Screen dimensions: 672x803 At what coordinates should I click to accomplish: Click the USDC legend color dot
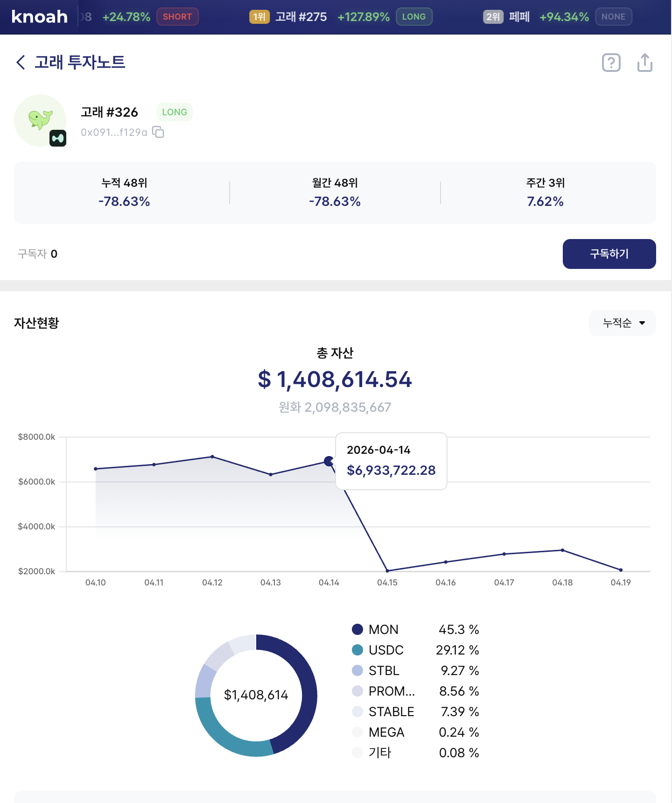pos(357,650)
